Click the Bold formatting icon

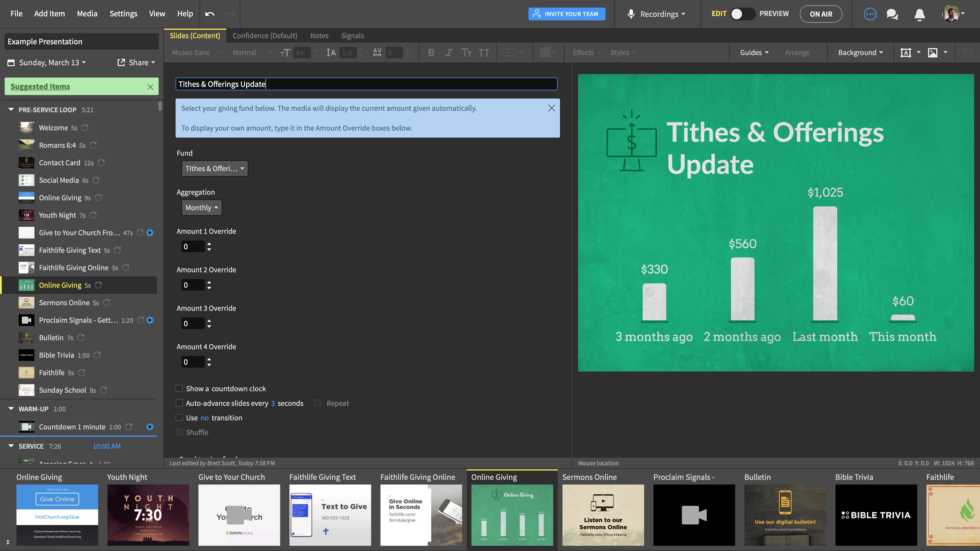pos(431,52)
